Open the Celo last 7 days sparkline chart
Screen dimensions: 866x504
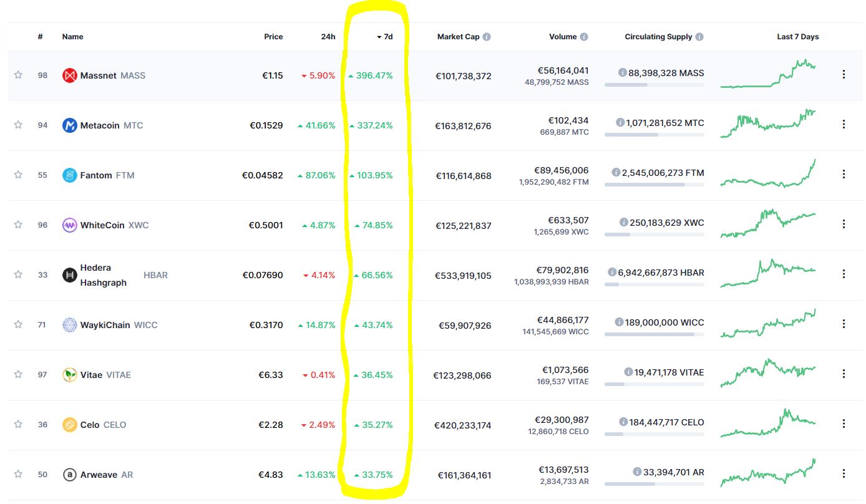[767, 423]
